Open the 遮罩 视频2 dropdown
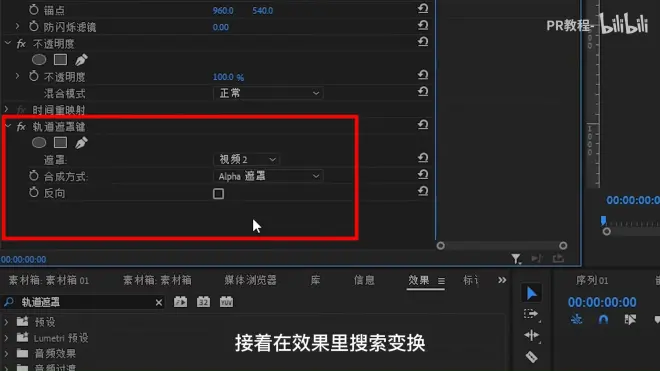 [x=247, y=159]
